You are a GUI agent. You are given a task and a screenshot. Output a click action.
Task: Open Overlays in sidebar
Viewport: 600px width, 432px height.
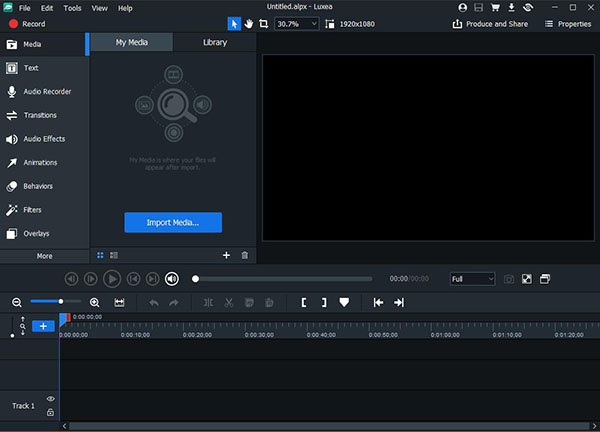pos(44,233)
